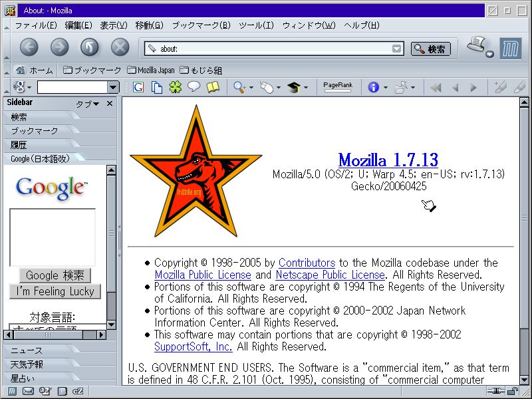Open Composer from the status bar icon
The width and height of the screenshot is (532, 399).
(45, 391)
